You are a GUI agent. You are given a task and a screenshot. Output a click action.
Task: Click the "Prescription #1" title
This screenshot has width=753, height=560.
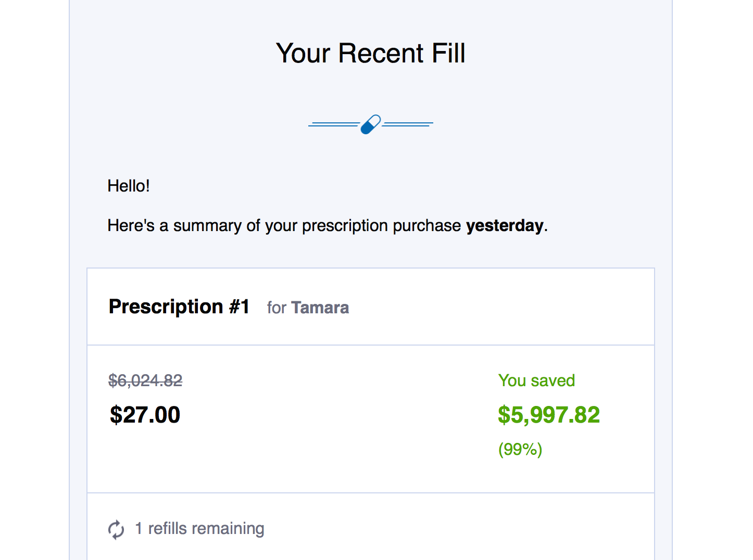click(x=179, y=307)
